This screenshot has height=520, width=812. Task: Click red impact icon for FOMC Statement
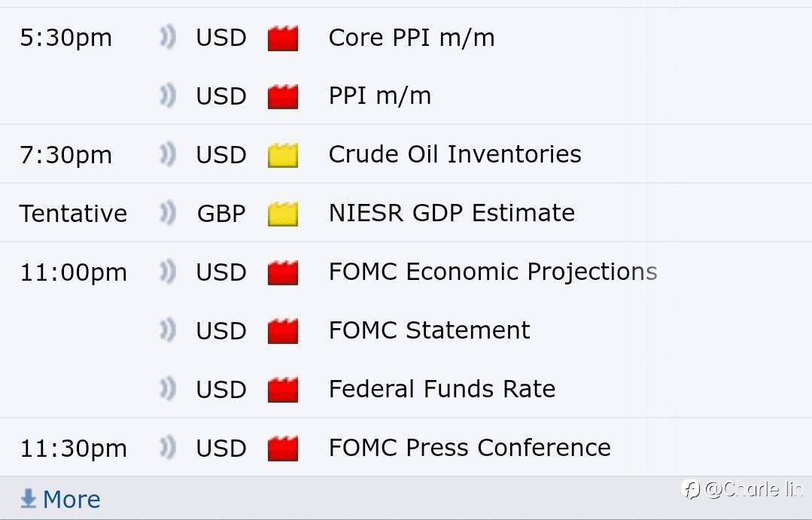point(283,332)
